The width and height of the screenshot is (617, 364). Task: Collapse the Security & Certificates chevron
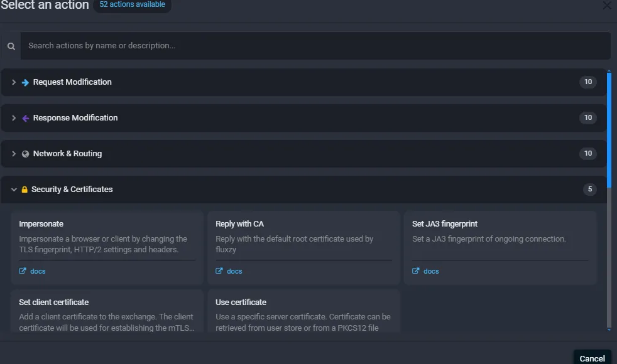14,190
